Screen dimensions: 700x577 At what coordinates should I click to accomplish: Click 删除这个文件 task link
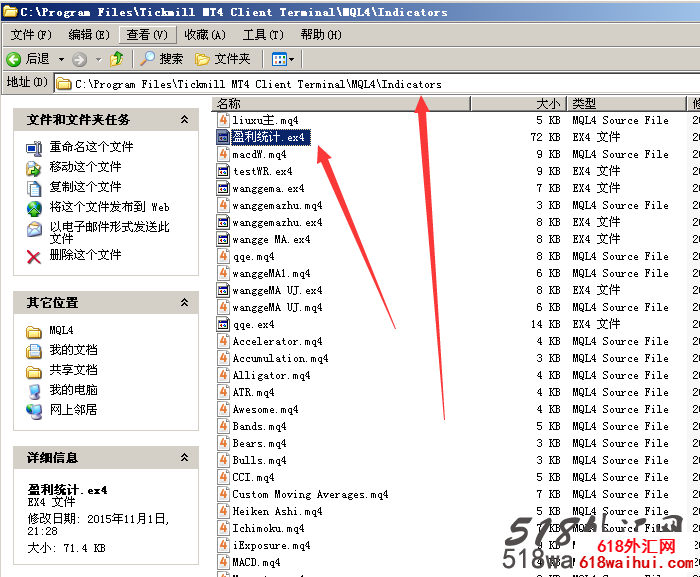[85, 255]
